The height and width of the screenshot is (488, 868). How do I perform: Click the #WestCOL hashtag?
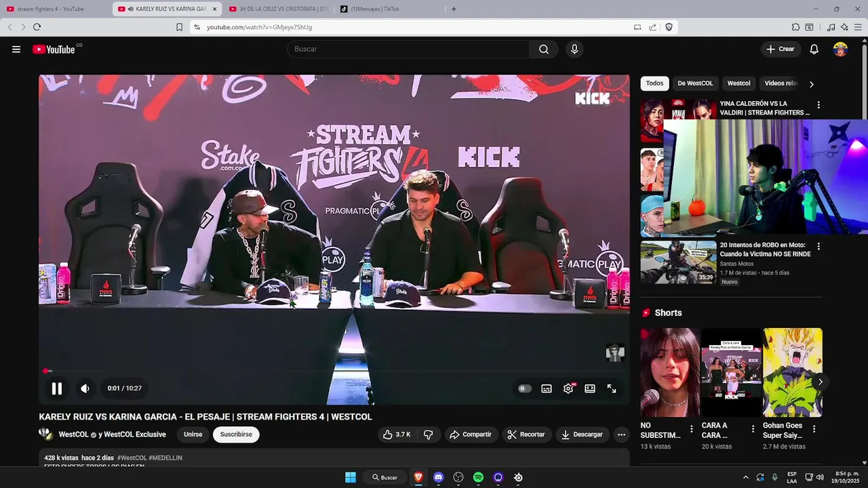click(132, 458)
